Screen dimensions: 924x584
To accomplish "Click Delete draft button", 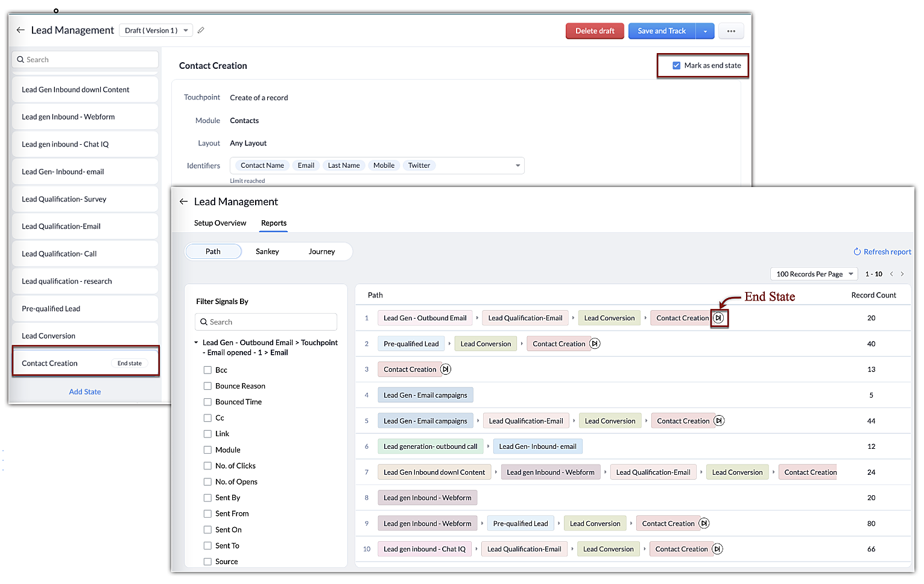I will (x=595, y=31).
